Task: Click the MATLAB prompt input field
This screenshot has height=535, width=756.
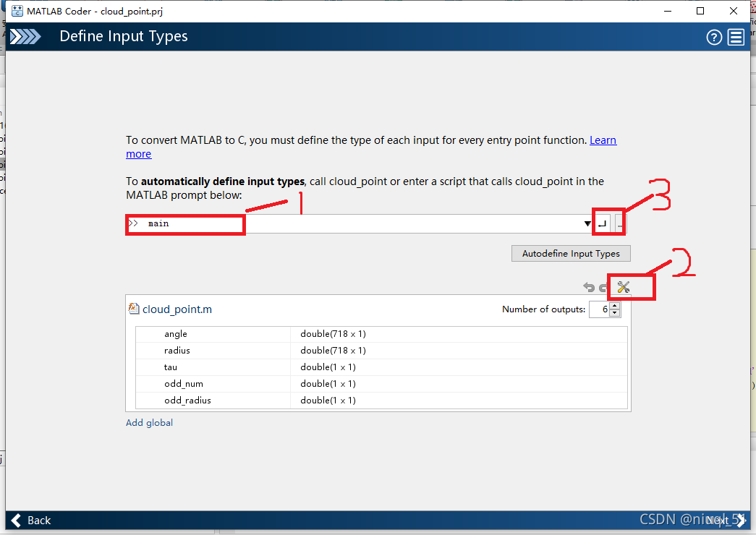Action: 357,223
